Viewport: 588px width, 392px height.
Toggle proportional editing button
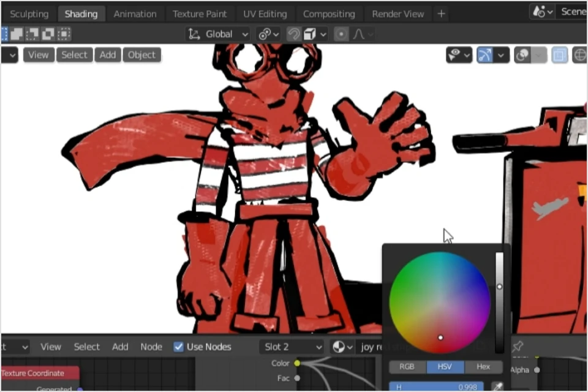pyautogui.click(x=341, y=34)
